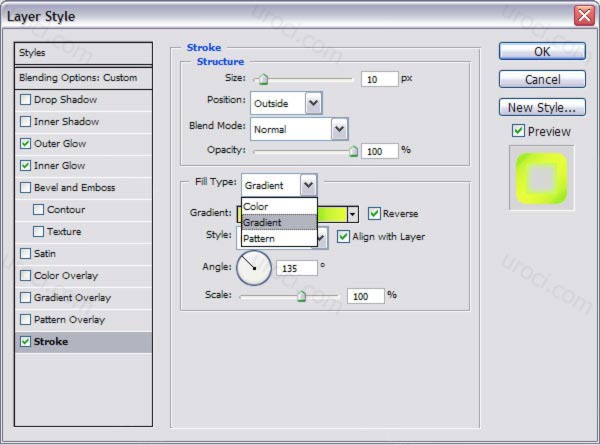Click the Scale slider handle
This screenshot has width=600, height=445.
point(302,296)
